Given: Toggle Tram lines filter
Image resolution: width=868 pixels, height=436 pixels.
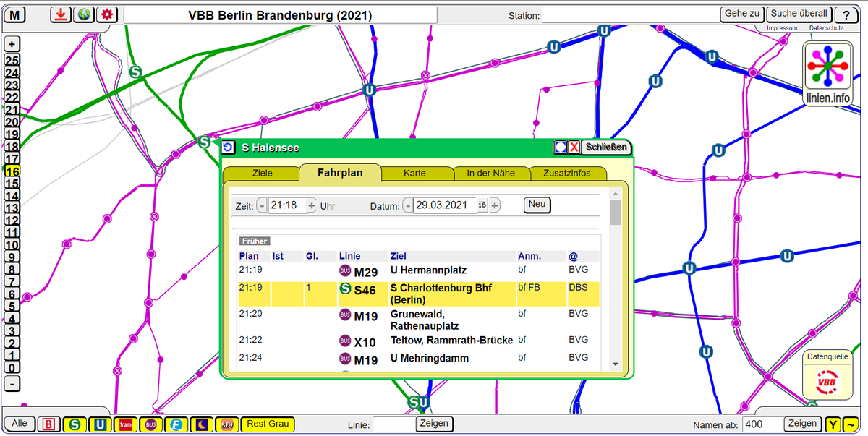Looking at the screenshot, I should pos(125,424).
